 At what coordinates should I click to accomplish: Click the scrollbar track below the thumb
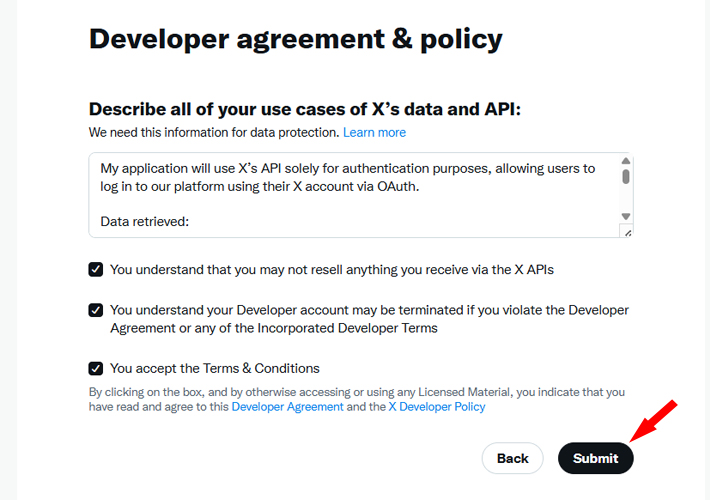pos(626,198)
